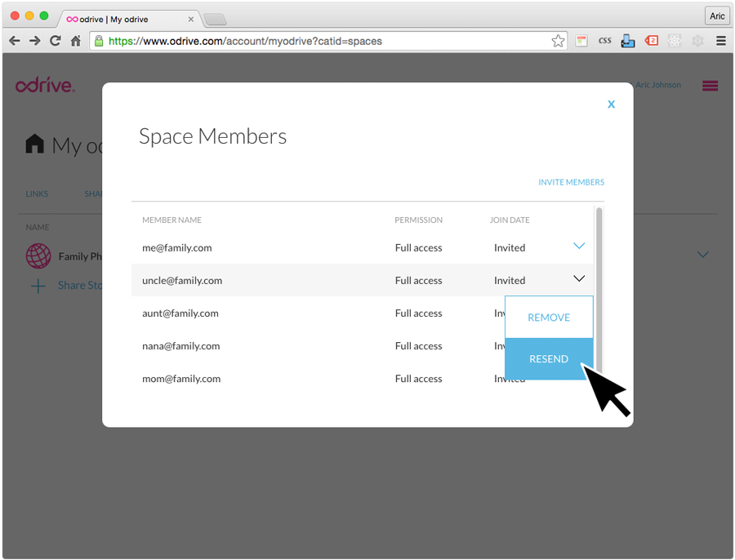Click the My odrive house icon
Image resolution: width=735 pixels, height=560 pixels.
(x=34, y=144)
